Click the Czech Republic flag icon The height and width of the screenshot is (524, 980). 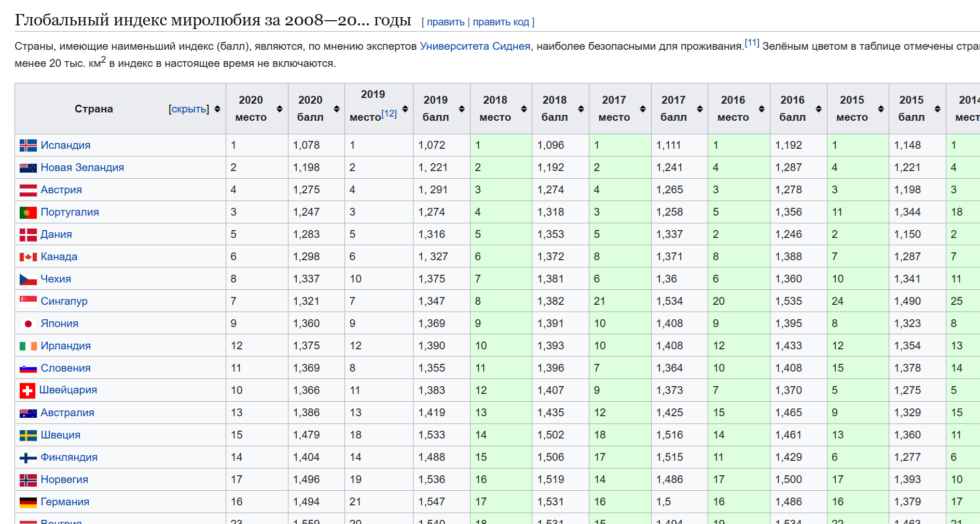click(x=28, y=279)
